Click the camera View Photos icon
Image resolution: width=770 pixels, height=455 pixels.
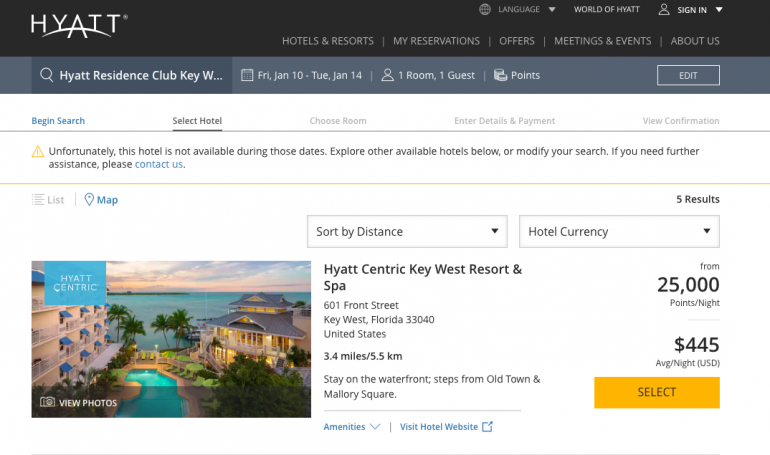[x=47, y=403]
